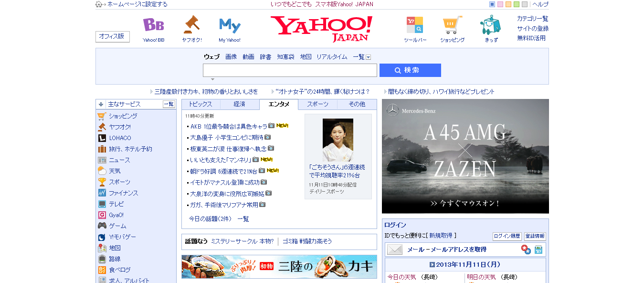644x283 pixels.
Task: Click the 登録情報 button
Action: pos(535,236)
